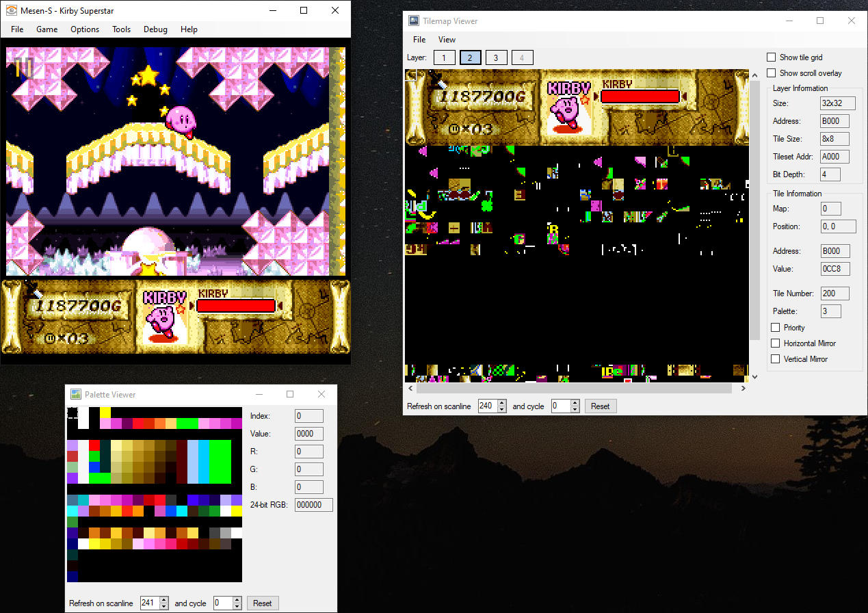Click the tilemap vertical scrollbar up arrow

pyautogui.click(x=754, y=75)
